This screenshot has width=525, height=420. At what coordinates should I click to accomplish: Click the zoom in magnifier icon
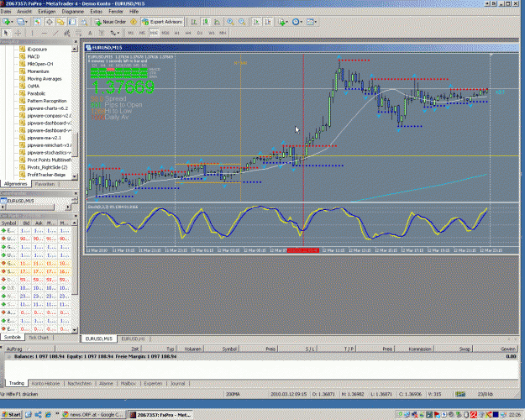pyautogui.click(x=230, y=22)
